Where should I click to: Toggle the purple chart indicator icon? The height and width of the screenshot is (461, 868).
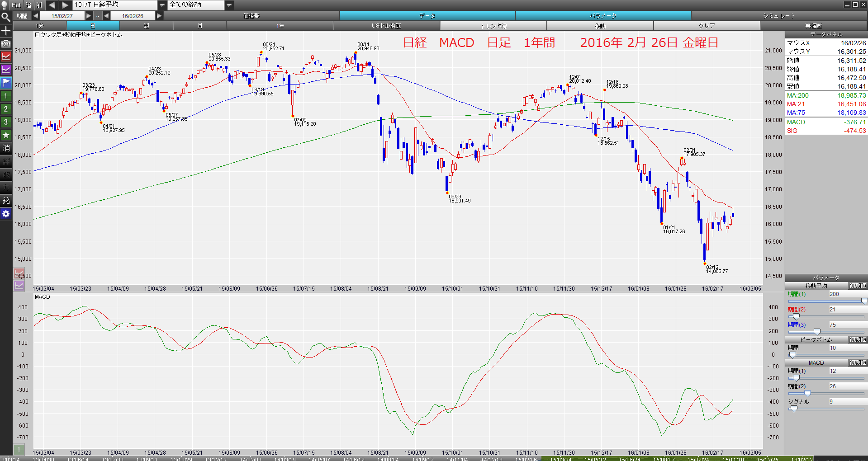pos(6,70)
